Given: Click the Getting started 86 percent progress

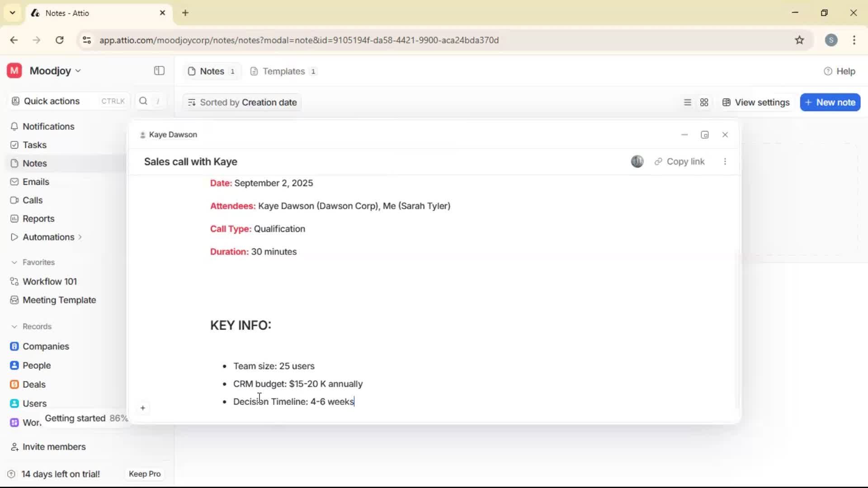Looking at the screenshot, I should tap(86, 418).
